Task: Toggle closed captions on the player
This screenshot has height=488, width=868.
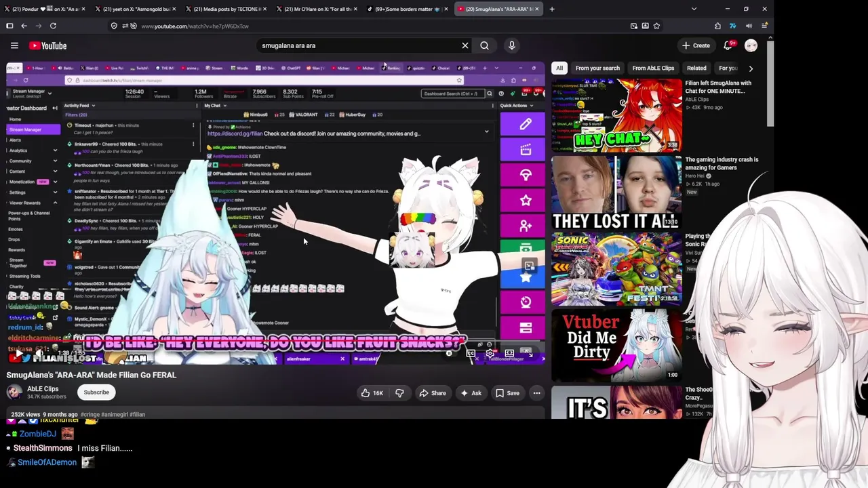Action: click(x=471, y=354)
